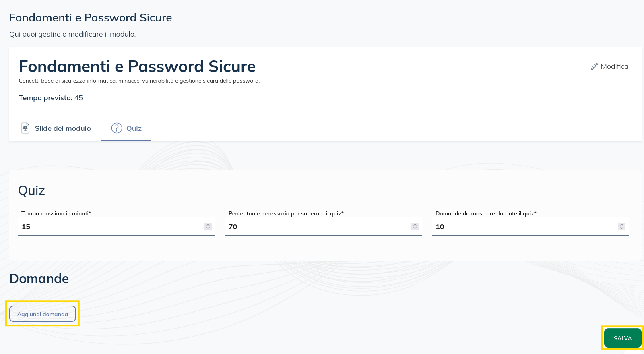Decrease the Percentuale value using its stepper arrow

[x=415, y=228]
